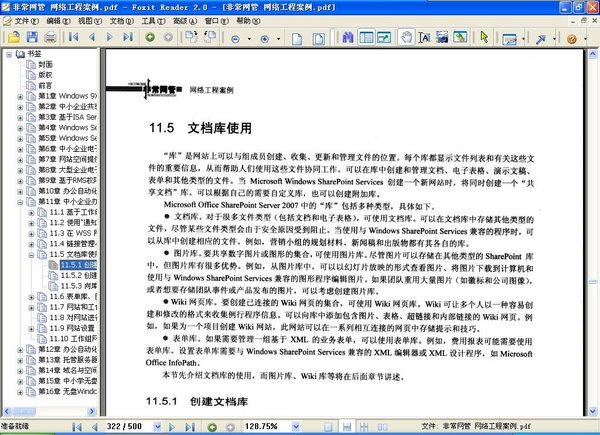Viewport: 600px width, 435px height.
Task: Toggle the chart view button beside navigation panel
Action: pyautogui.click(x=384, y=37)
